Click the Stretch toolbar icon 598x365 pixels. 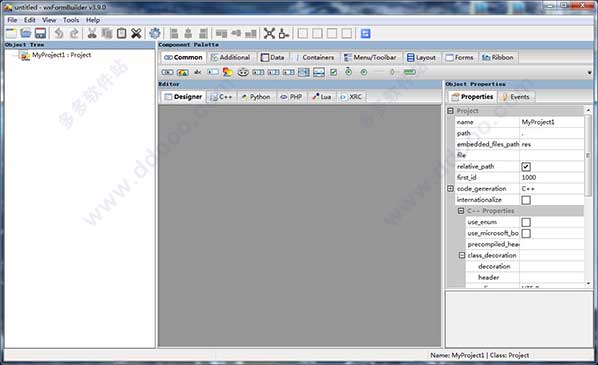coord(284,33)
